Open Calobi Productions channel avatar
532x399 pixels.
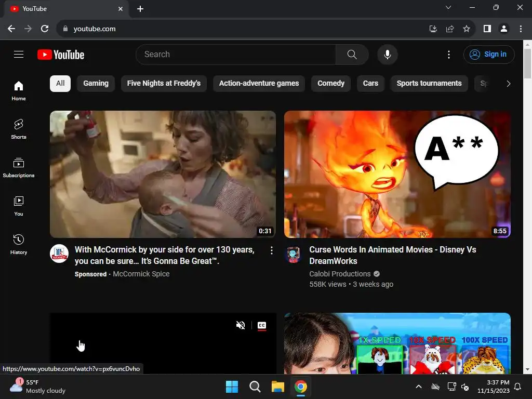click(294, 255)
